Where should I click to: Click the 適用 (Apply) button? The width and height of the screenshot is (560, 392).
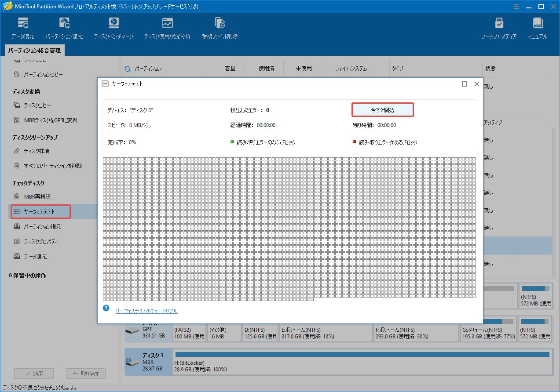[34, 373]
